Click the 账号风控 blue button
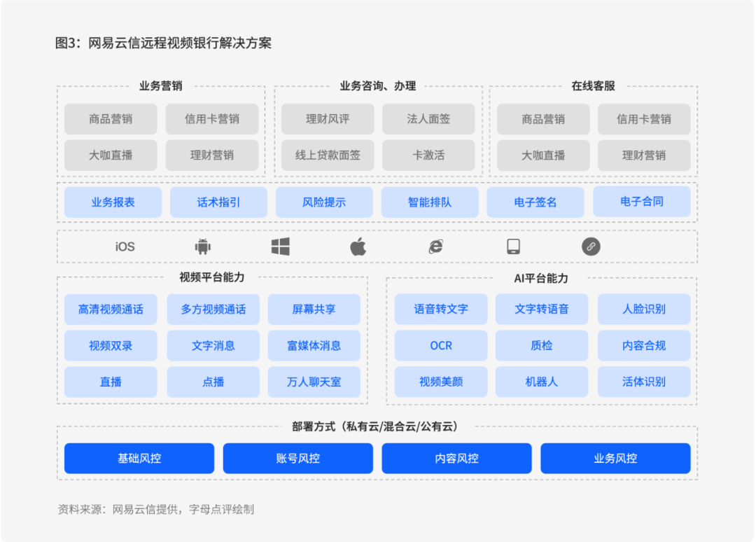The height and width of the screenshot is (542, 756). click(298, 458)
